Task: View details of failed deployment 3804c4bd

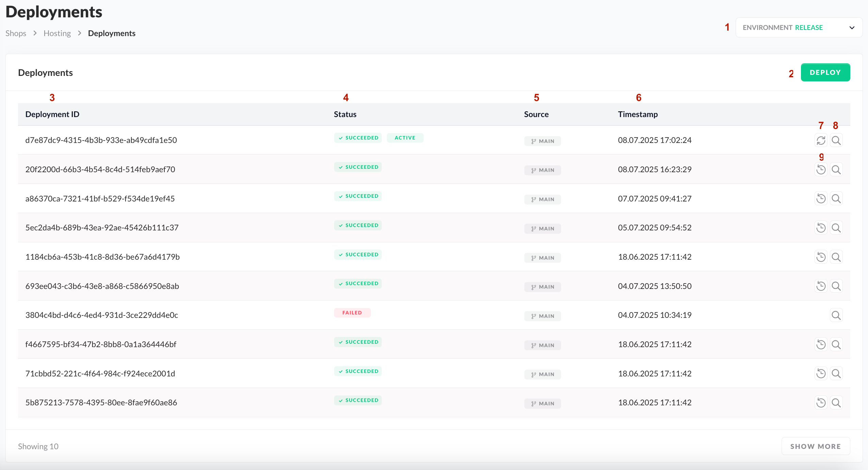Action: [836, 315]
